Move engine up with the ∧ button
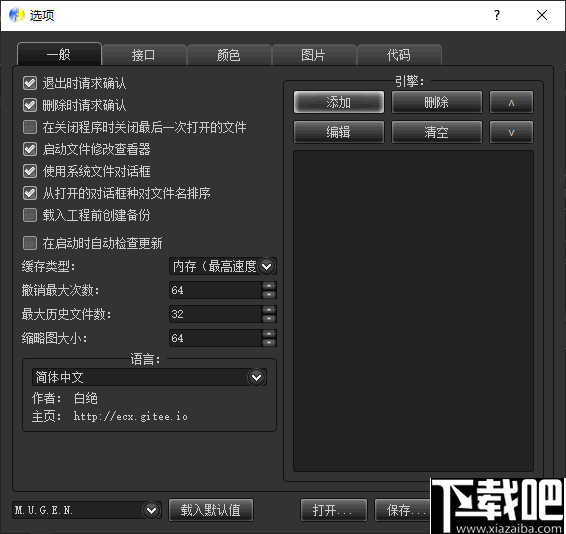The image size is (566, 534). 511,102
